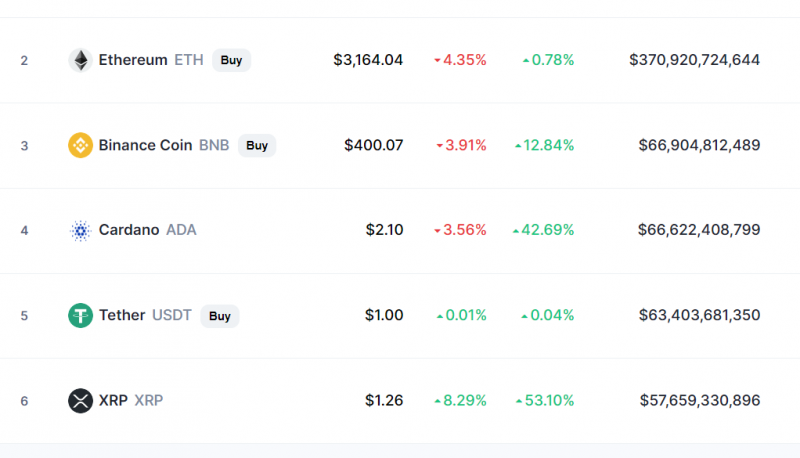The image size is (800, 458).
Task: Open the Tether name link
Action: [x=122, y=315]
